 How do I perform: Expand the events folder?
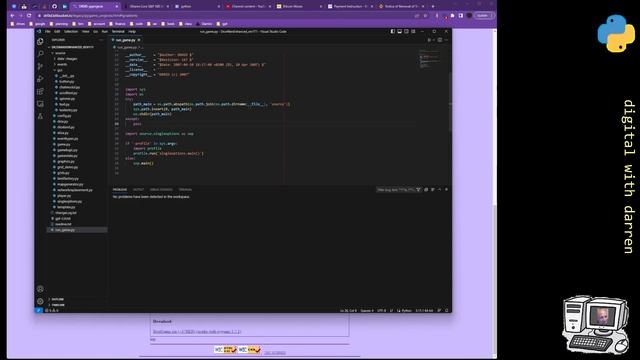click(62, 64)
